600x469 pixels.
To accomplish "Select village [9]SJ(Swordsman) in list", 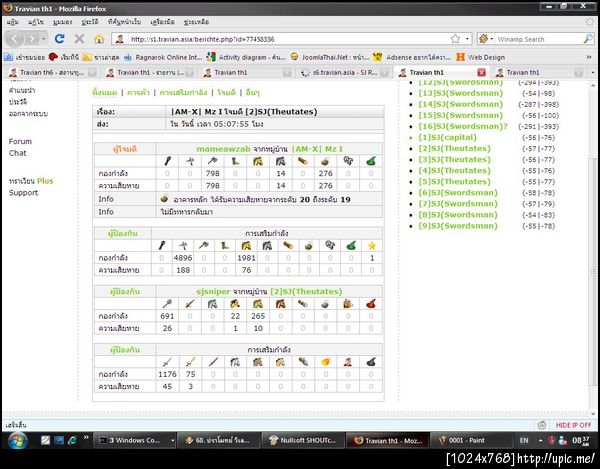I will click(458, 226).
